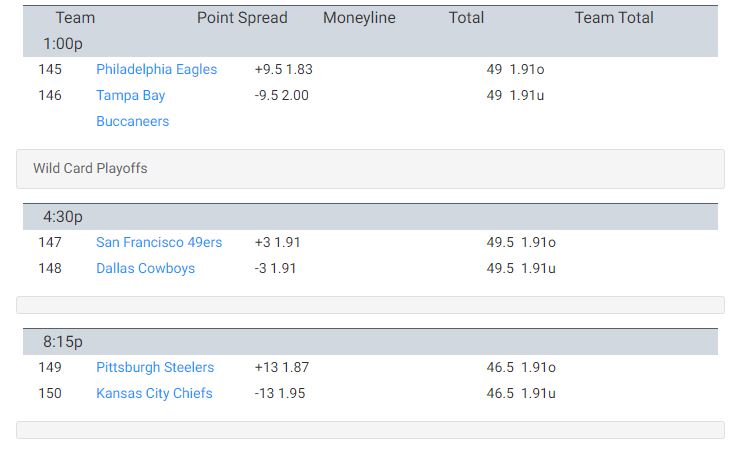
Task: Select 49ers +3 1.91 point spread
Action: [x=277, y=243]
